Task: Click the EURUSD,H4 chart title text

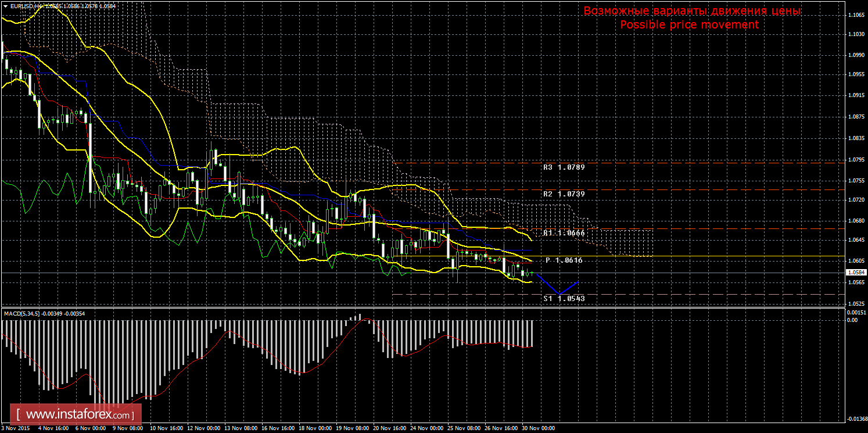Action: point(26,5)
